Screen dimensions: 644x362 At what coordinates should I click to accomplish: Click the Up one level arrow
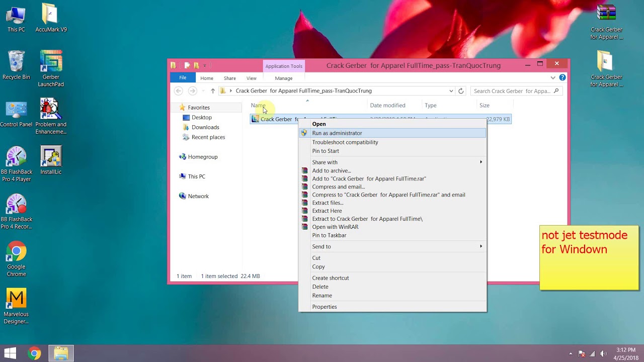(x=213, y=91)
